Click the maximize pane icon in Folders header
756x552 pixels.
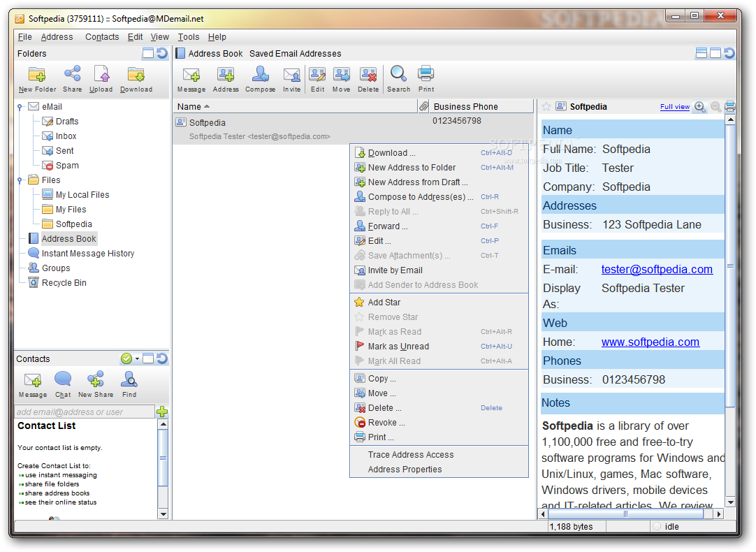148,53
